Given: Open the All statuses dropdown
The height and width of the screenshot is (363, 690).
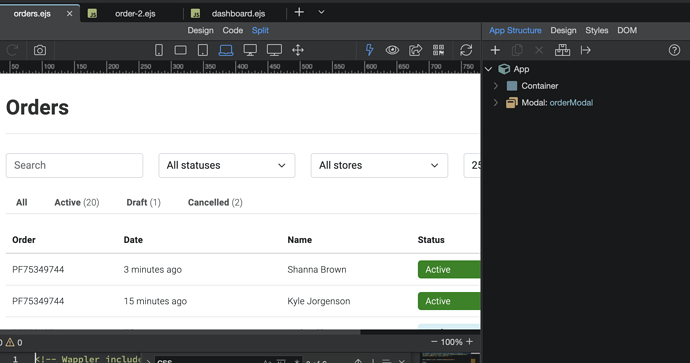Looking at the screenshot, I should (x=227, y=165).
